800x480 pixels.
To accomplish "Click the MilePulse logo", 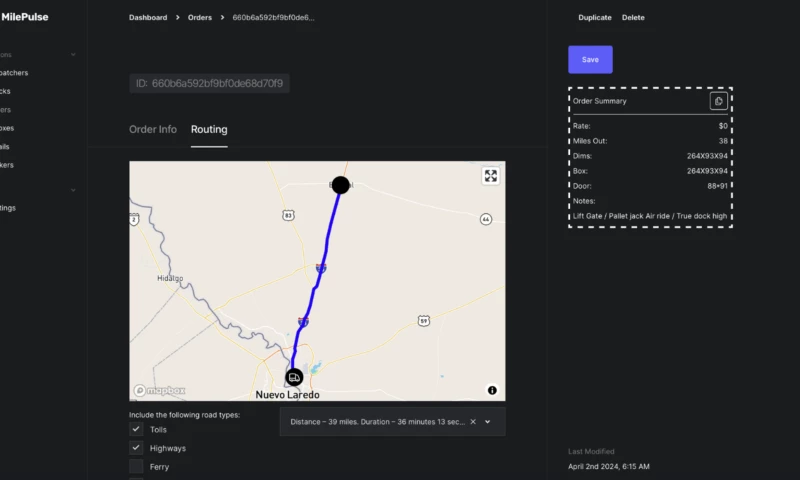I will click(24, 17).
